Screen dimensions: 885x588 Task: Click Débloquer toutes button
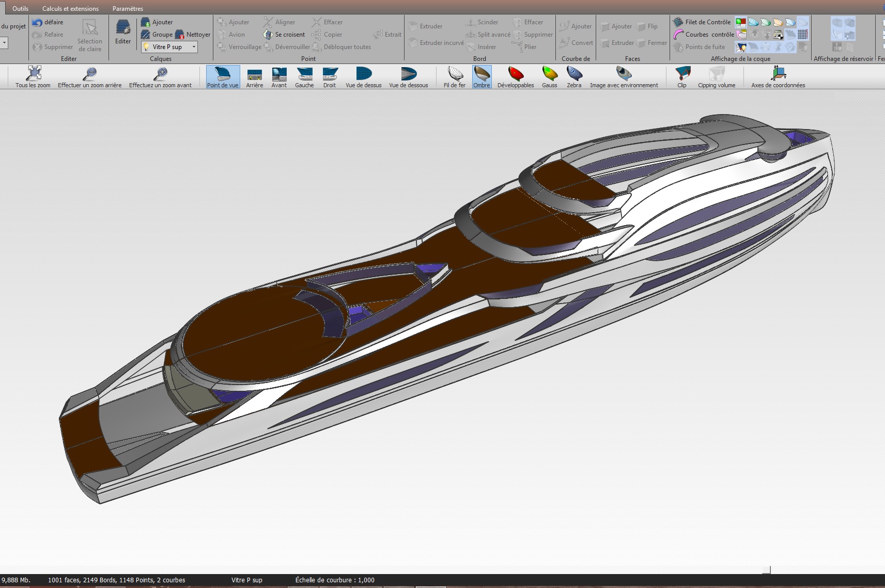click(341, 47)
